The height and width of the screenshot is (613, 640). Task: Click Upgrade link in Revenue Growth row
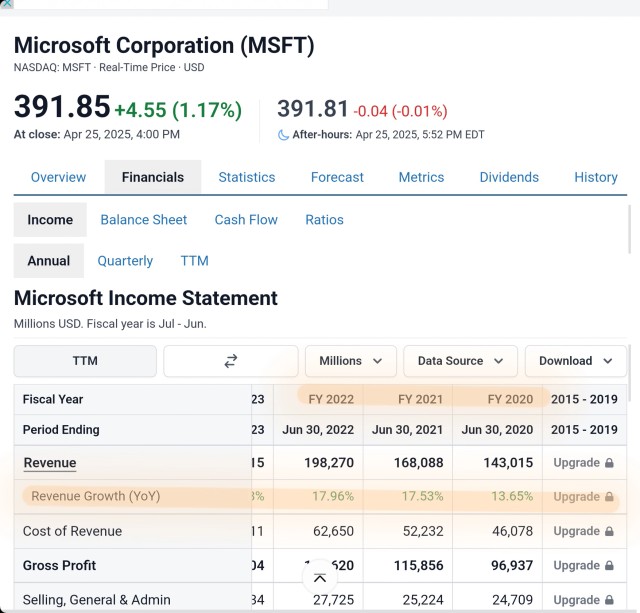pyautogui.click(x=576, y=497)
